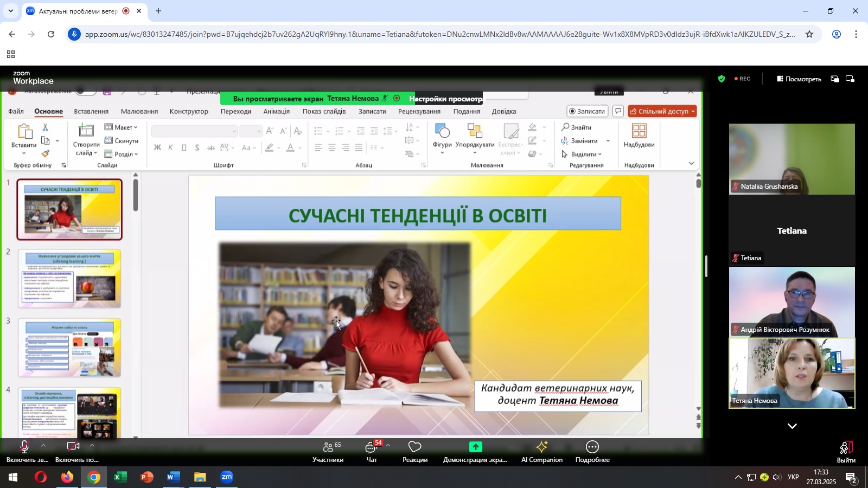Image resolution: width=868 pixels, height=488 pixels.
Task: Unmute microphone in Zoom toolbar
Action: [x=24, y=448]
